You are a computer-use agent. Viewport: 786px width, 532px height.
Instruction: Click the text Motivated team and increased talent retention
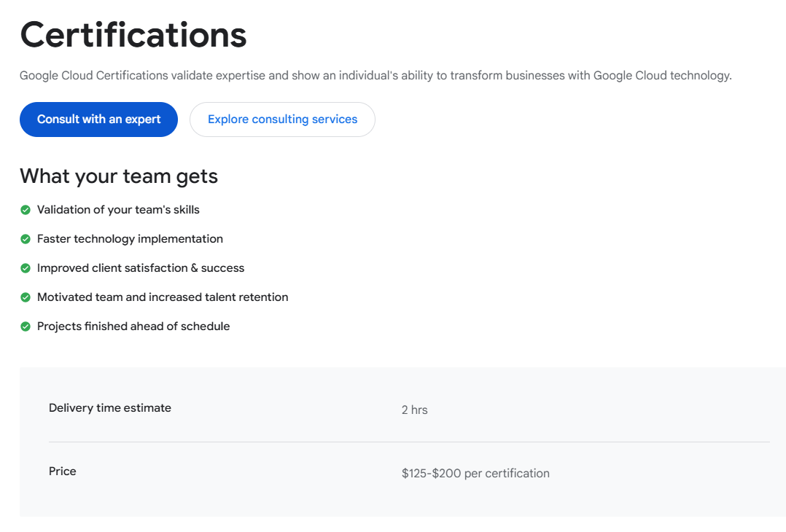coord(163,297)
